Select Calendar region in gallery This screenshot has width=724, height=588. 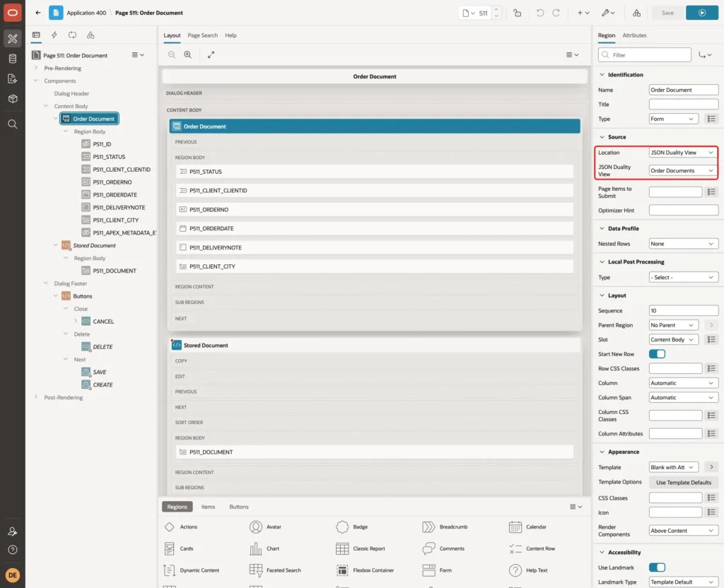click(527, 527)
